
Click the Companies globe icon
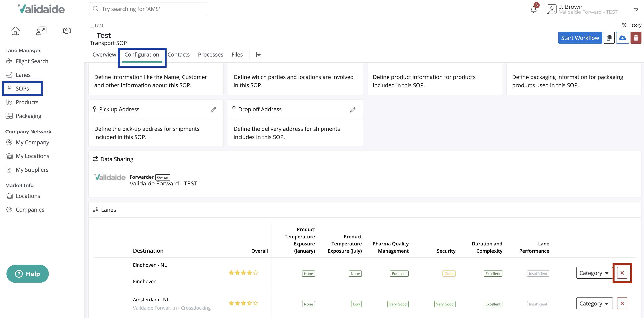pos(9,210)
